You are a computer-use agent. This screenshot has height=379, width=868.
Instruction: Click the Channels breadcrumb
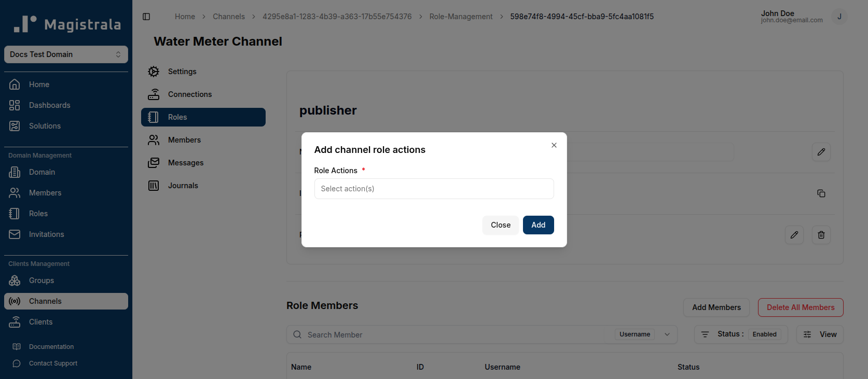[229, 17]
